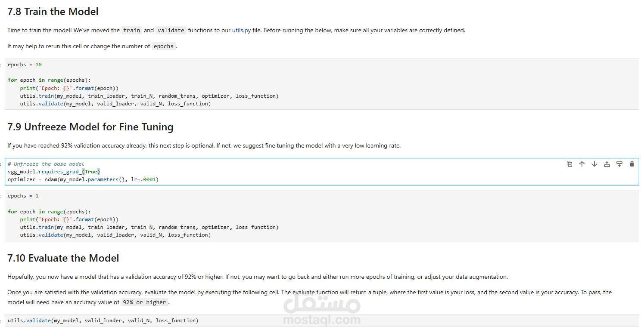The height and width of the screenshot is (333, 644).
Task: Select the '7.9 Unfreeze Model for Fine Tuning' heading
Action: [90, 127]
